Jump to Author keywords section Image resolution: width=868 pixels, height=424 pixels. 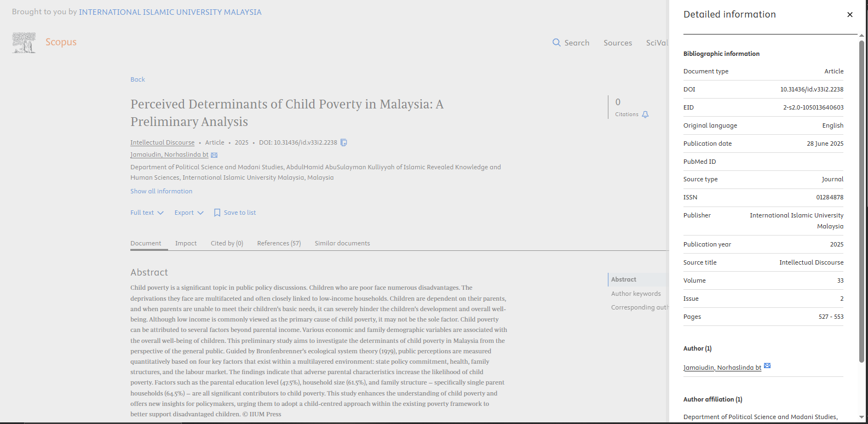(x=636, y=294)
